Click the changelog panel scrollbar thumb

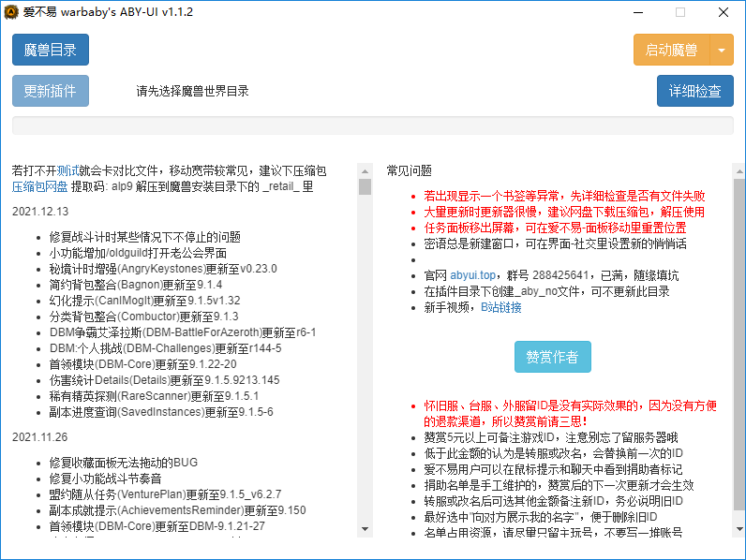coord(365,186)
